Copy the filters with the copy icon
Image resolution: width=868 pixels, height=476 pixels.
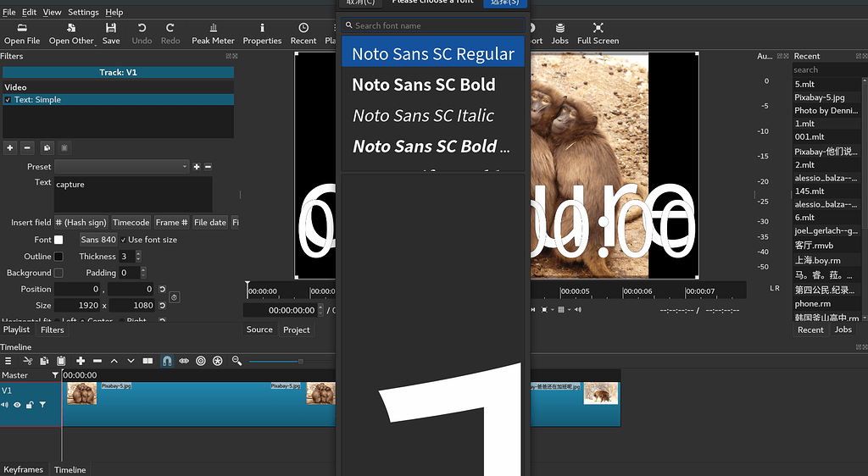pyautogui.click(x=47, y=147)
